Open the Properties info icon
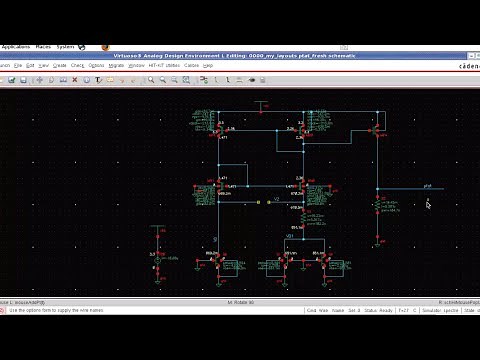Screen dimensions: 480x360 pyautogui.click(x=86, y=80)
